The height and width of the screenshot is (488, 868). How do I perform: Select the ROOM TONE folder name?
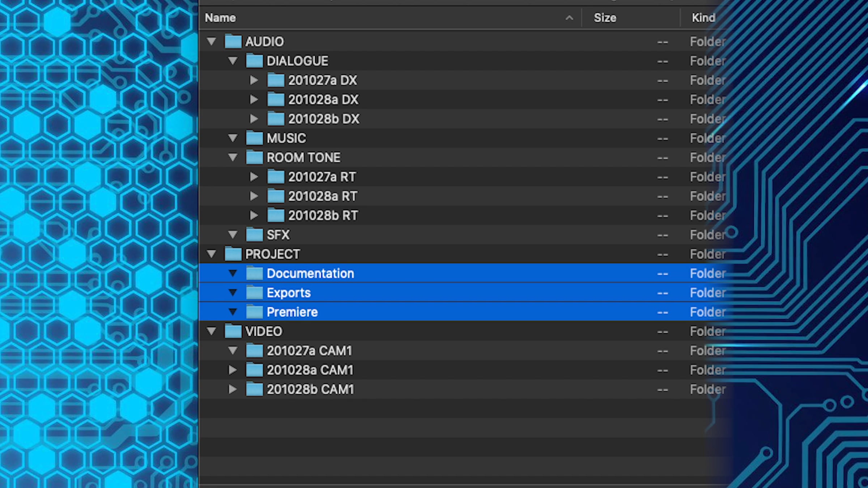[x=304, y=158]
